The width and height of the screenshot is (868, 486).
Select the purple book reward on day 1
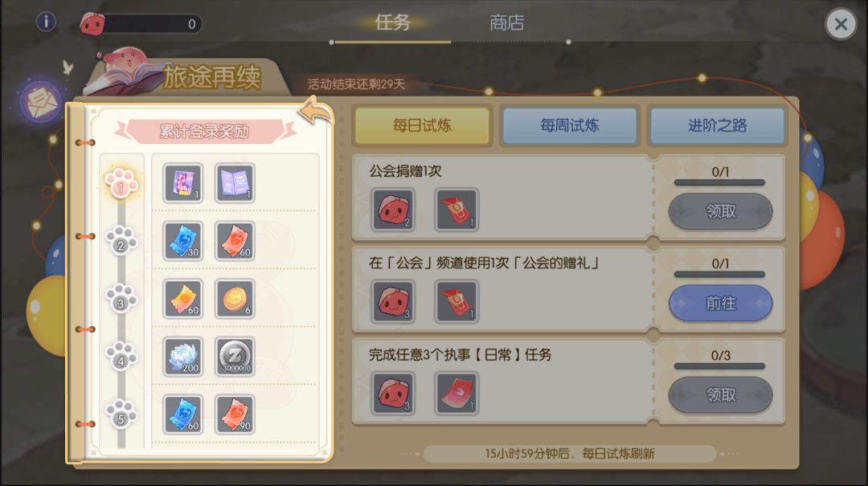click(x=235, y=183)
